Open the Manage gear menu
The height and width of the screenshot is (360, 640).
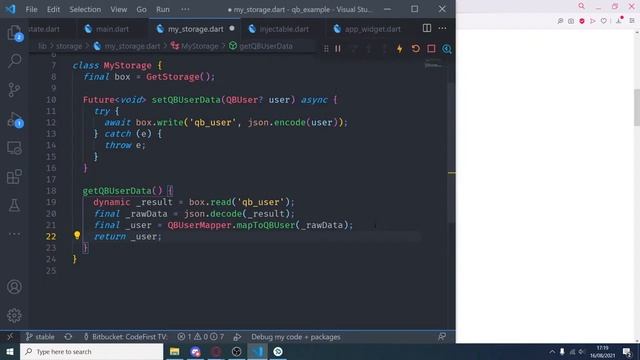(x=14, y=315)
